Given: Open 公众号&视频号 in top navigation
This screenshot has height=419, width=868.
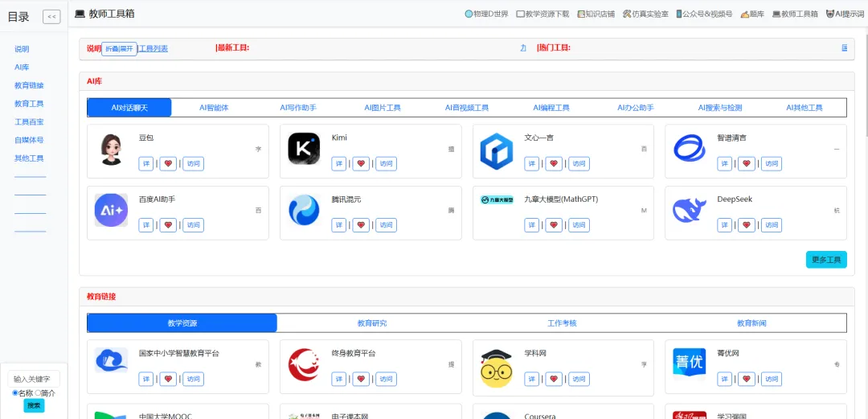Looking at the screenshot, I should [704, 14].
